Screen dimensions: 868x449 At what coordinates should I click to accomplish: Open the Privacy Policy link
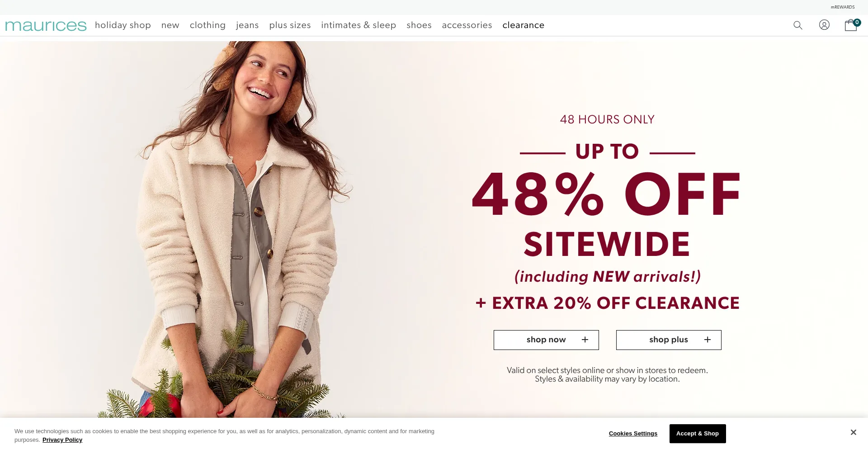click(x=62, y=440)
